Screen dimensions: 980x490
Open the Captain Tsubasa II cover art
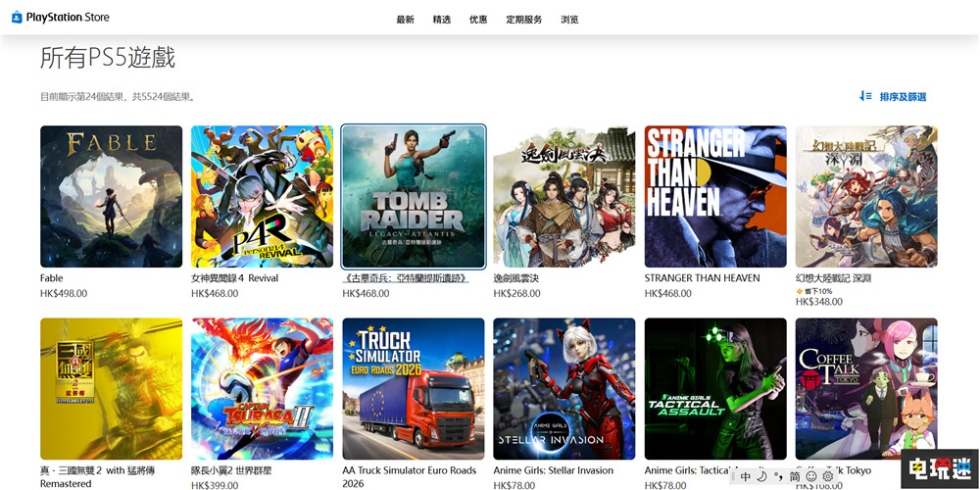[x=263, y=389]
